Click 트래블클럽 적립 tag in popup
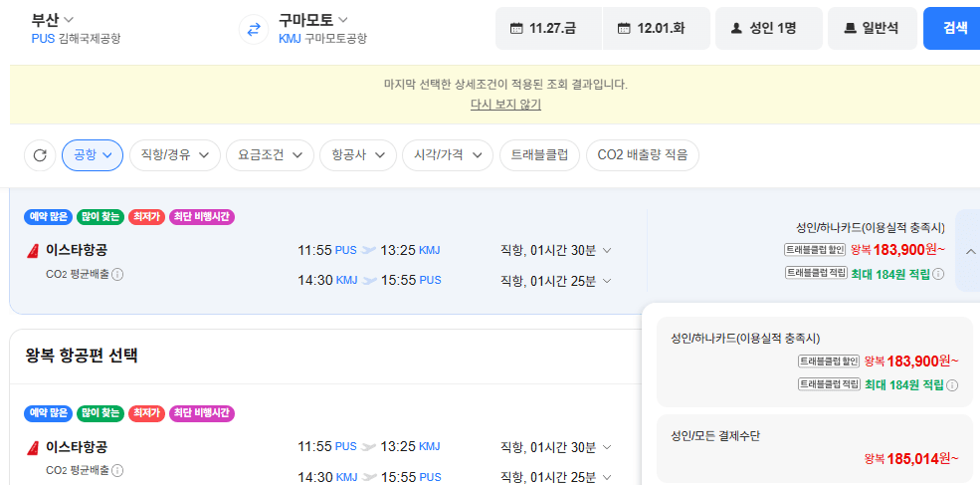Screen dimensions: 980x485 [830, 384]
